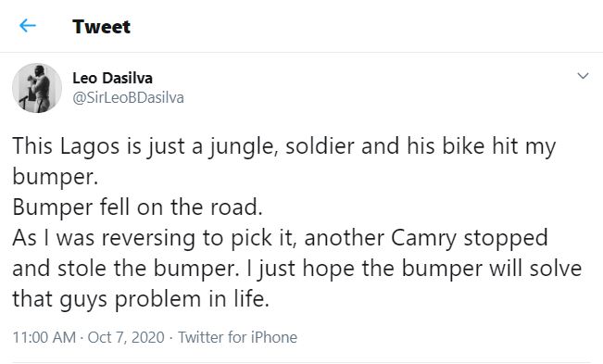Click the text "that guys problem in life."

point(141,299)
